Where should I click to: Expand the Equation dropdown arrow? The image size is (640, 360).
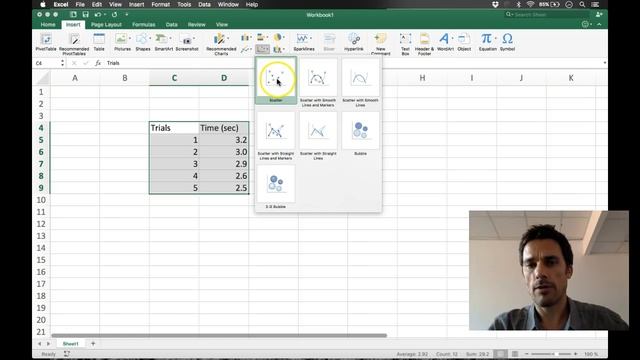(x=496, y=38)
